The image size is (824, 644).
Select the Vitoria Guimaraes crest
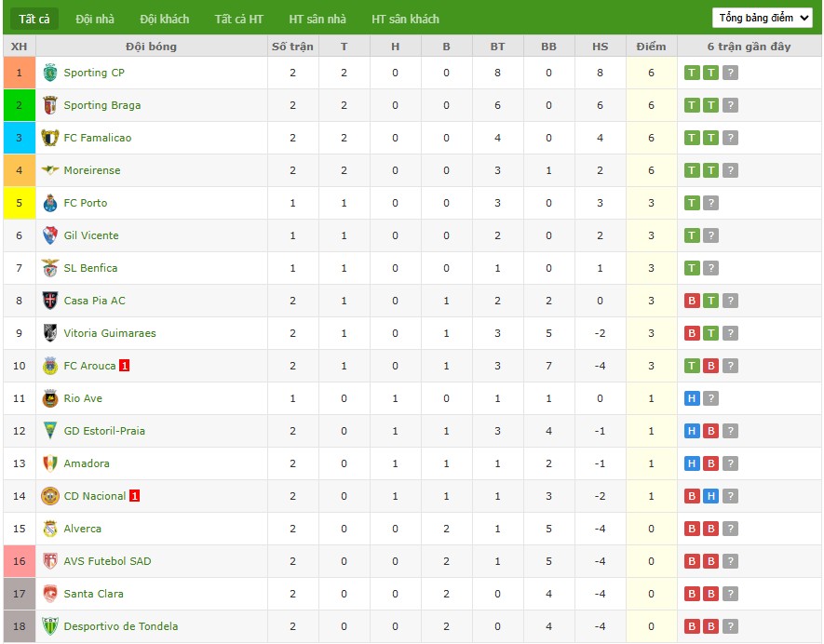click(50, 333)
